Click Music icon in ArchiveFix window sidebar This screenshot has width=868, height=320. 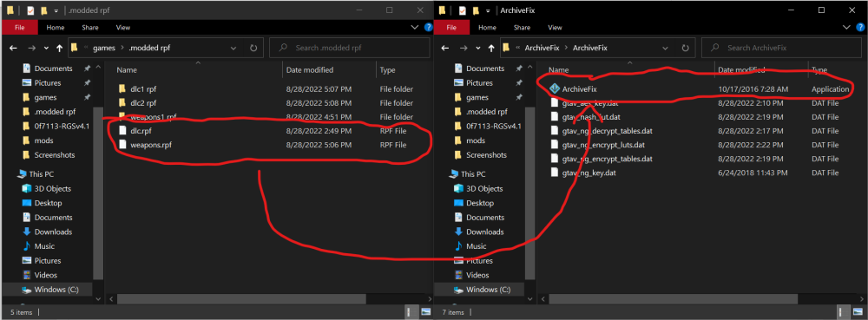(x=458, y=246)
